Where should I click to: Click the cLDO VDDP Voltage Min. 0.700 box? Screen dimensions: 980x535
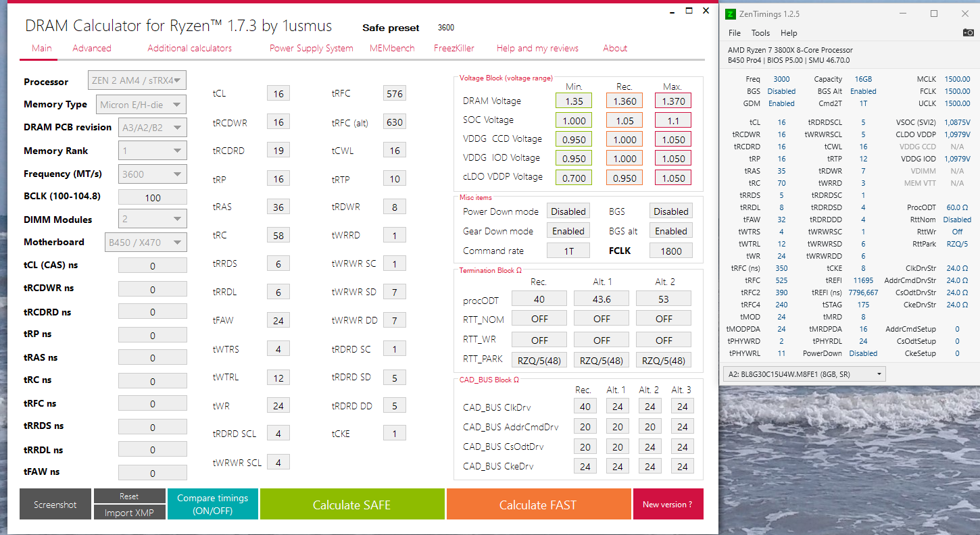pos(574,178)
